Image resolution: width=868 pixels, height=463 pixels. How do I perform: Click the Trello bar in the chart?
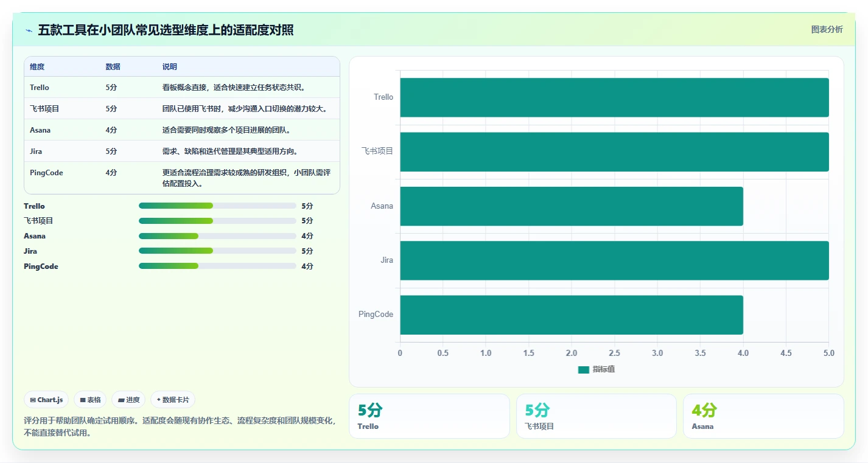(x=614, y=97)
